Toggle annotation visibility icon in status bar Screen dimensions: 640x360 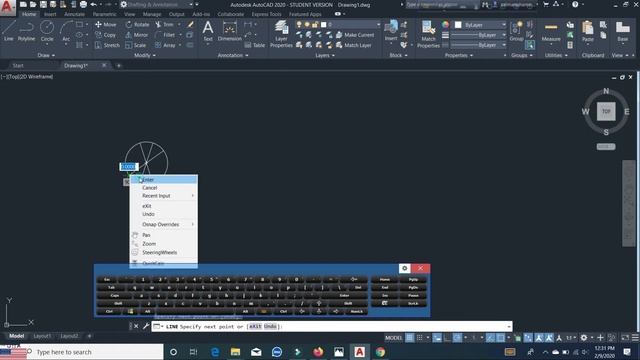tap(539, 338)
